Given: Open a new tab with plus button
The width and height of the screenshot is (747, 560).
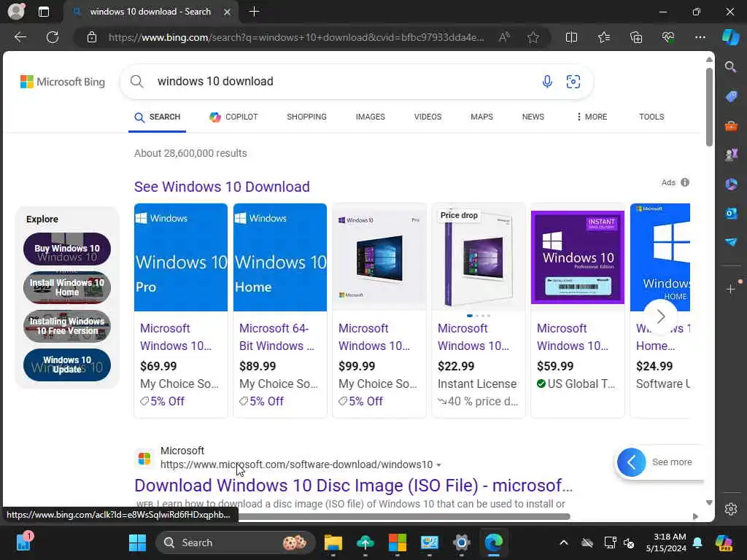Looking at the screenshot, I should [254, 12].
